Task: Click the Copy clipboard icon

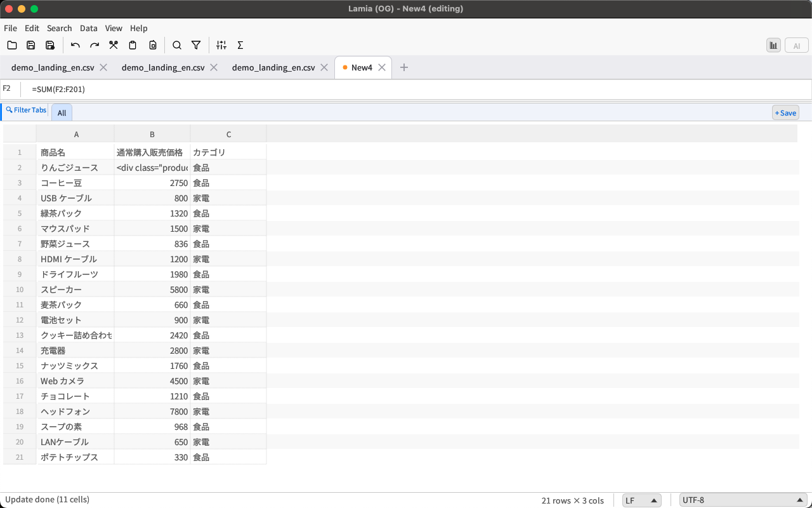Action: point(133,45)
